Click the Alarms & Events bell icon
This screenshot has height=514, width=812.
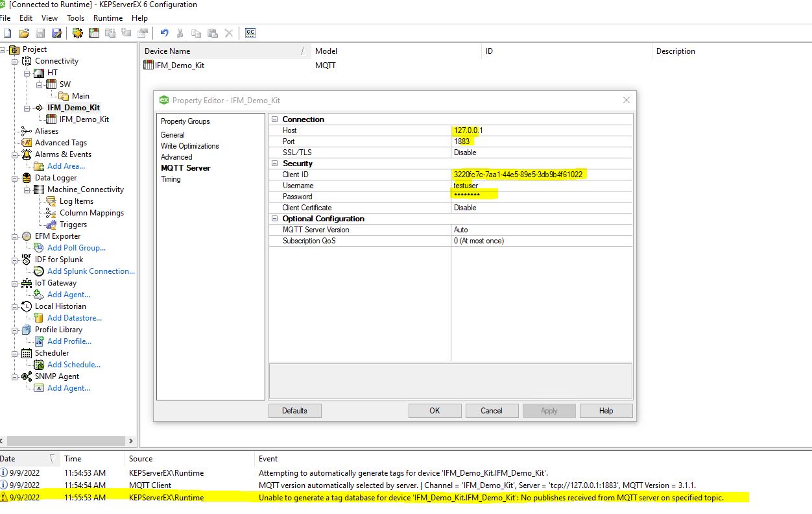(27, 154)
